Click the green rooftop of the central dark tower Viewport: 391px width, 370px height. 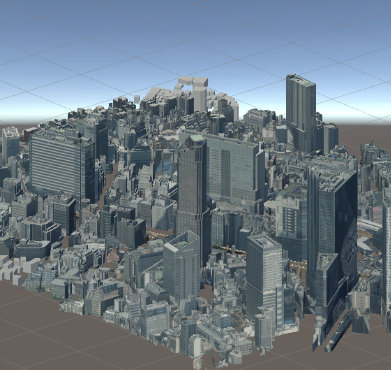[x=197, y=138]
